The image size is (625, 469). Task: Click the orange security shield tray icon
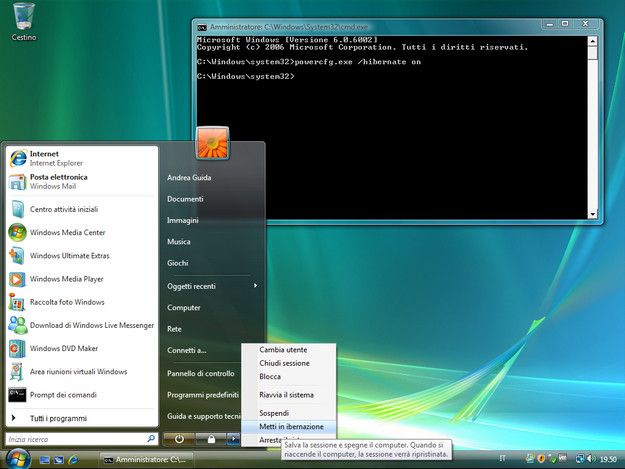click(541, 459)
